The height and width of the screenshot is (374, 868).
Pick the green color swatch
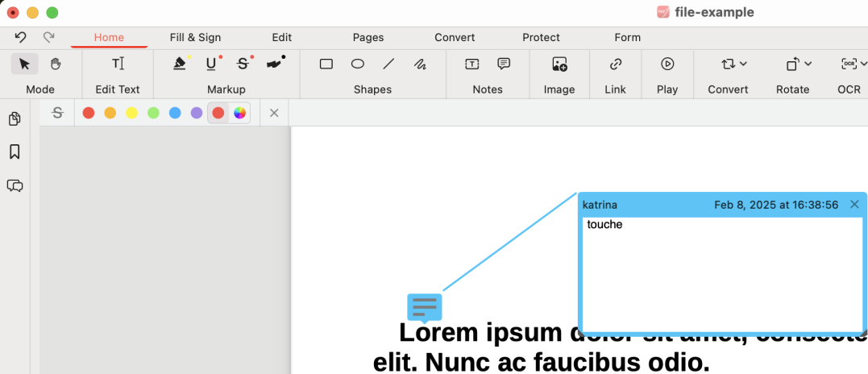click(153, 113)
